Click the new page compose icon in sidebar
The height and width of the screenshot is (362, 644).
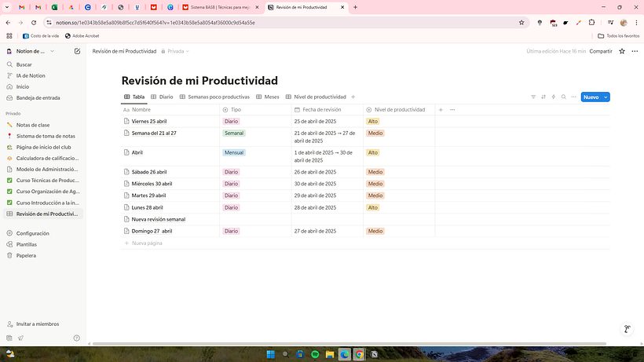click(77, 51)
